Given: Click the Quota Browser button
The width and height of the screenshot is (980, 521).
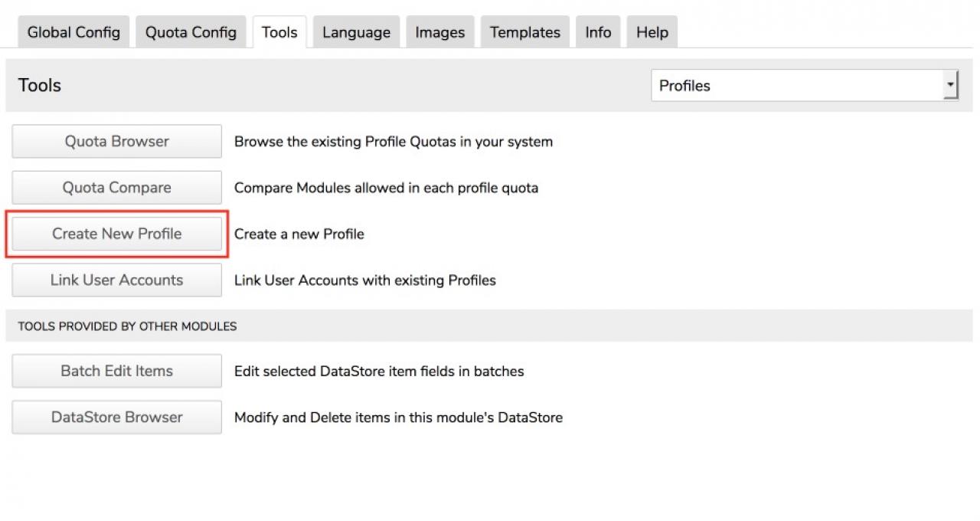Looking at the screenshot, I should click(116, 142).
